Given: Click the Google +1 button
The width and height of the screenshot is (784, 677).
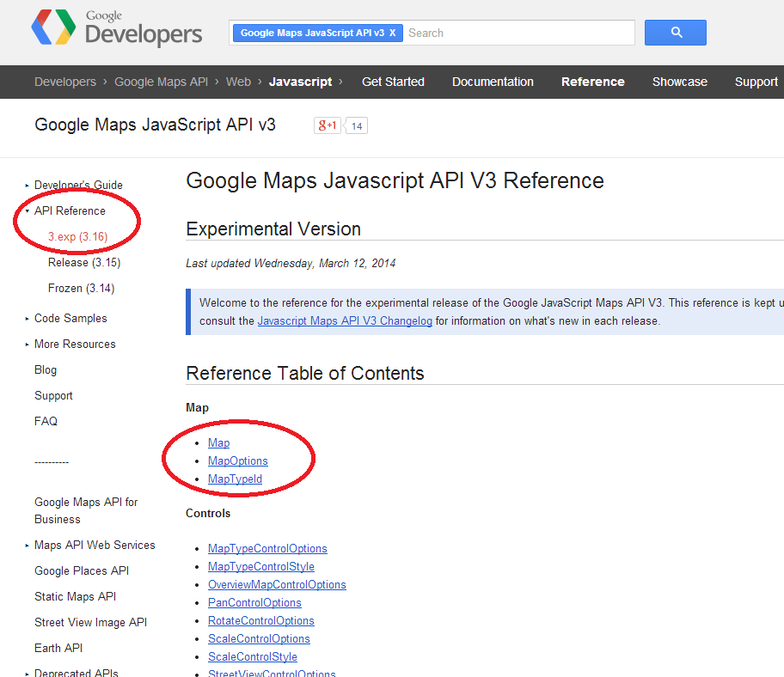Looking at the screenshot, I should point(327,125).
